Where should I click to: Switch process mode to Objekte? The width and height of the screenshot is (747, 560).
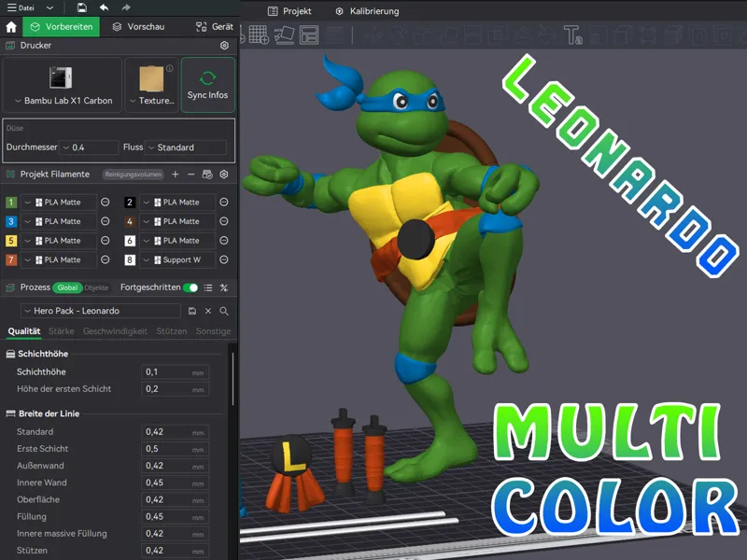(x=97, y=287)
